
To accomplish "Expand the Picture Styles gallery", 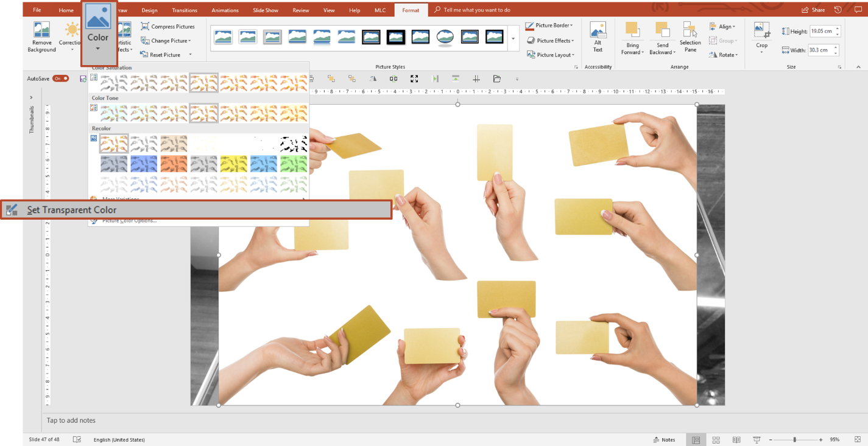I will [513, 39].
